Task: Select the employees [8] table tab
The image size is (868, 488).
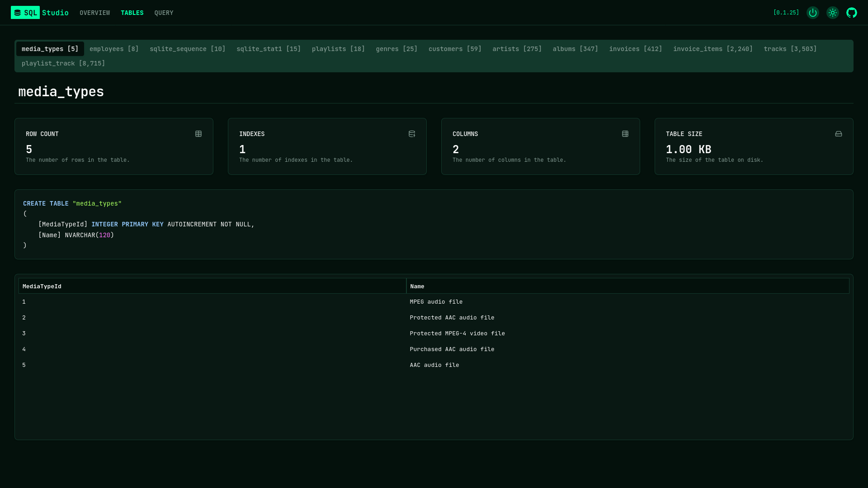Action: tap(114, 49)
